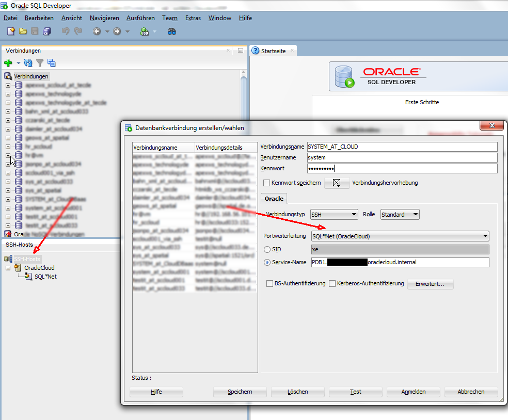Apply a filter with the funnel icon
The image size is (508, 420).
39,62
